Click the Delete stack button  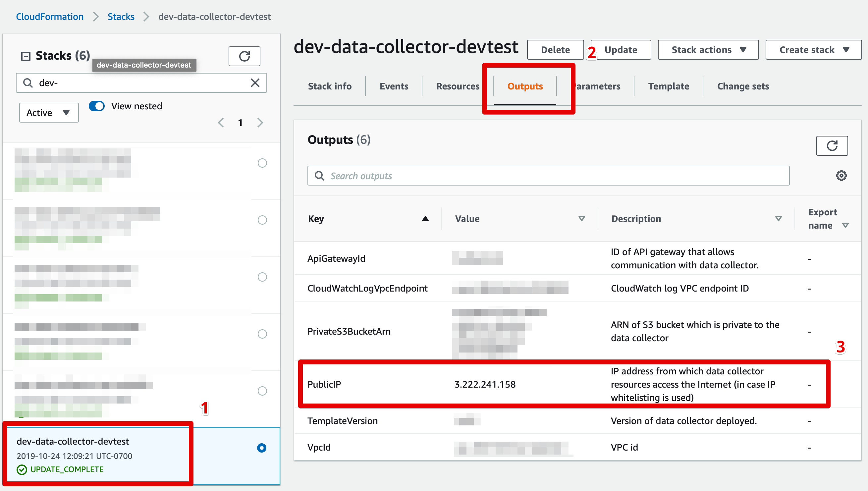(x=555, y=50)
